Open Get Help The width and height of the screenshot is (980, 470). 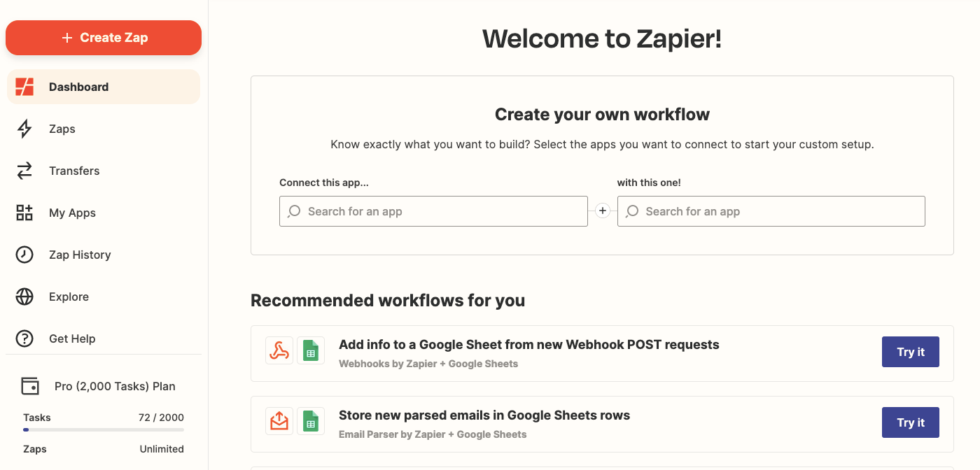click(104, 339)
